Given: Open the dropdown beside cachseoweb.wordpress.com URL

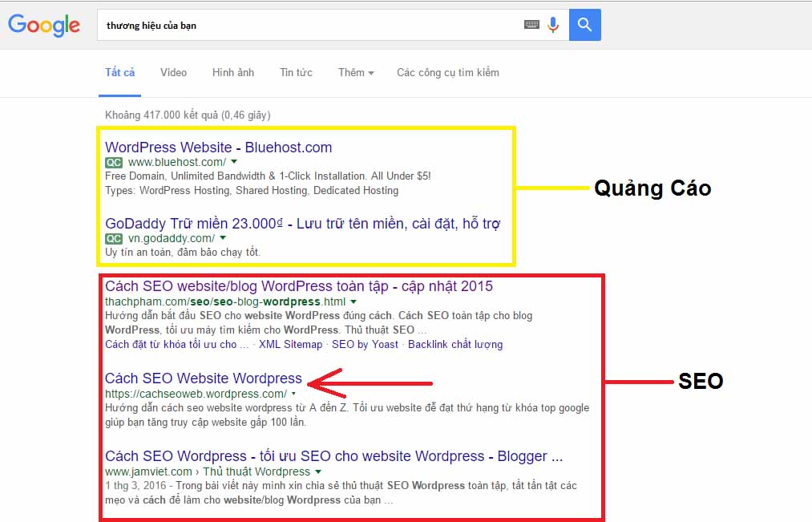Looking at the screenshot, I should point(294,395).
